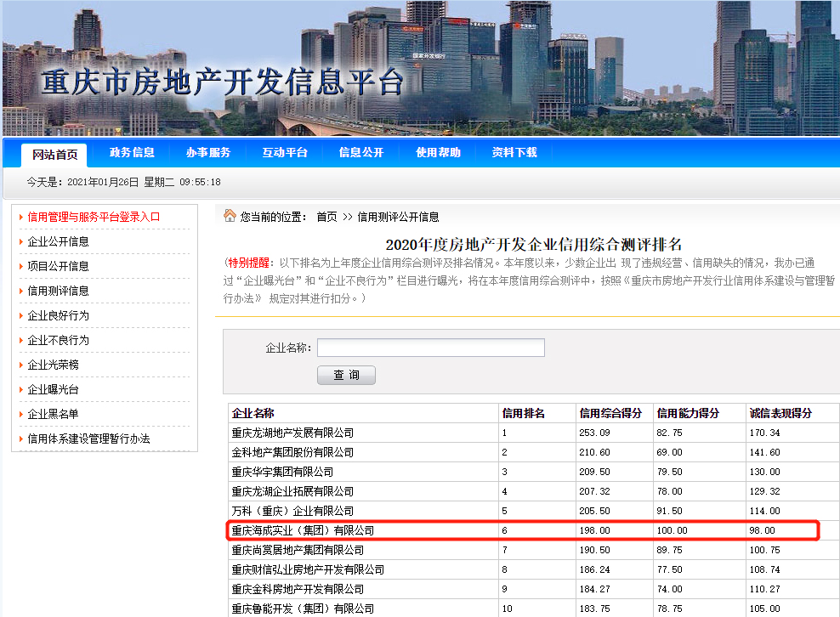This screenshot has height=617, width=840.
Task: Open the 政务信息 menu
Action: (132, 153)
